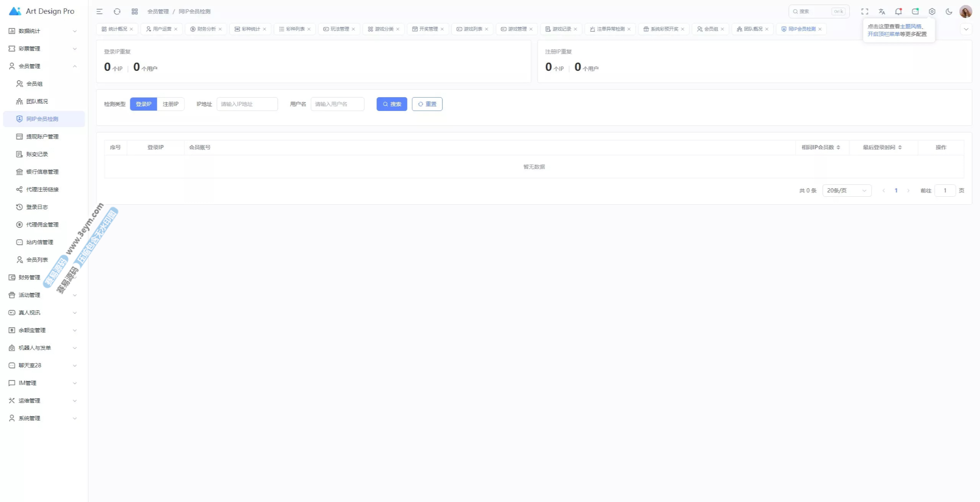Click the blue 搜索 button
The image size is (980, 502).
pyautogui.click(x=392, y=104)
